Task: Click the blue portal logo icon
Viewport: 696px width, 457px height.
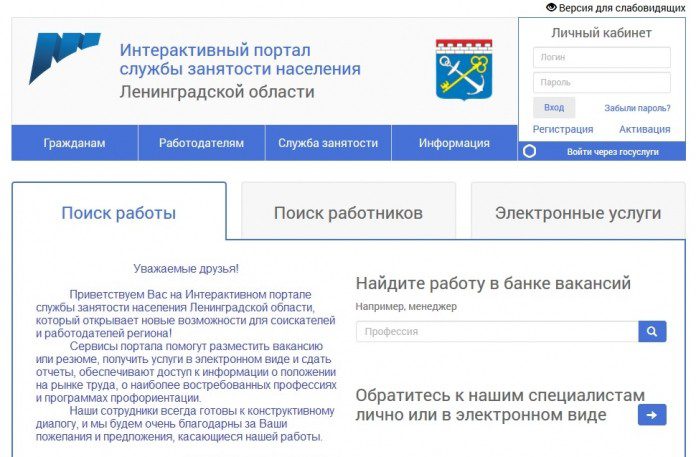Action: (64, 58)
